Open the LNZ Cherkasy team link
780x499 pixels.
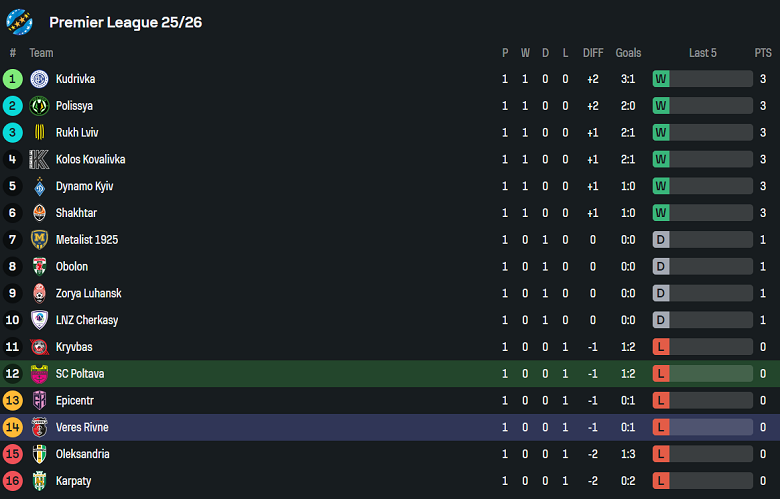pyautogui.click(x=86, y=321)
